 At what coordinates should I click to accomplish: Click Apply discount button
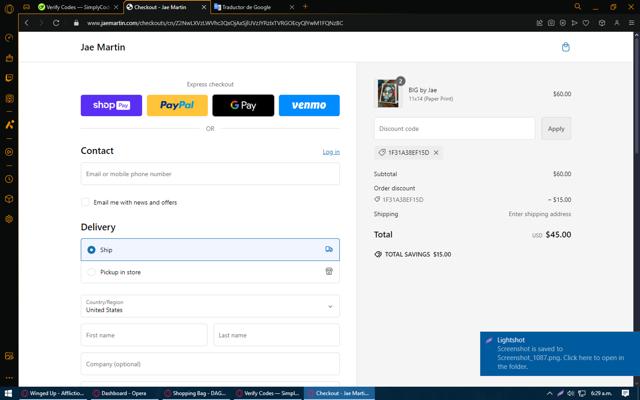pos(556,129)
